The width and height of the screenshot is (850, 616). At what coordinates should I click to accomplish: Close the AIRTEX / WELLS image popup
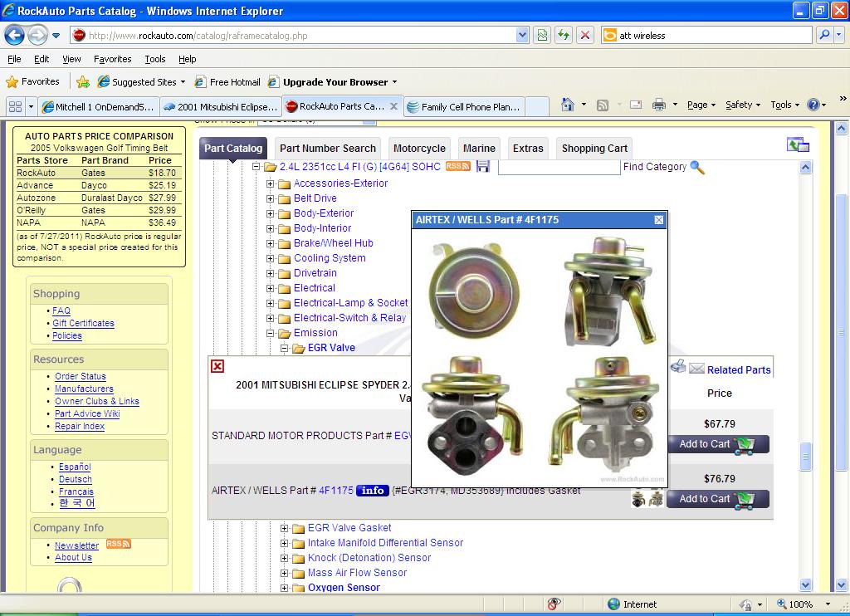659,220
